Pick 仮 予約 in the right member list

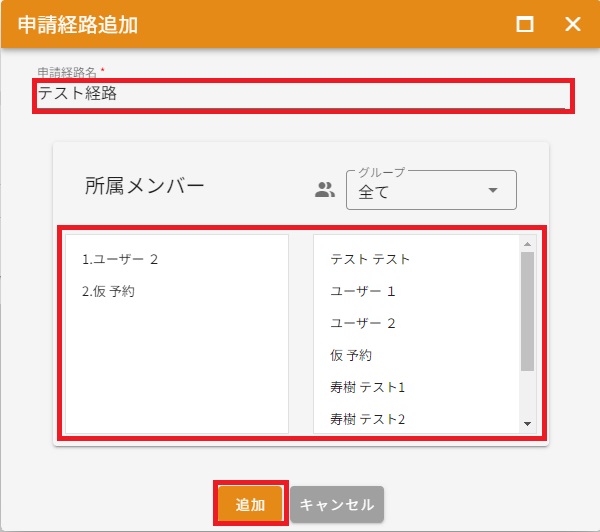351,355
